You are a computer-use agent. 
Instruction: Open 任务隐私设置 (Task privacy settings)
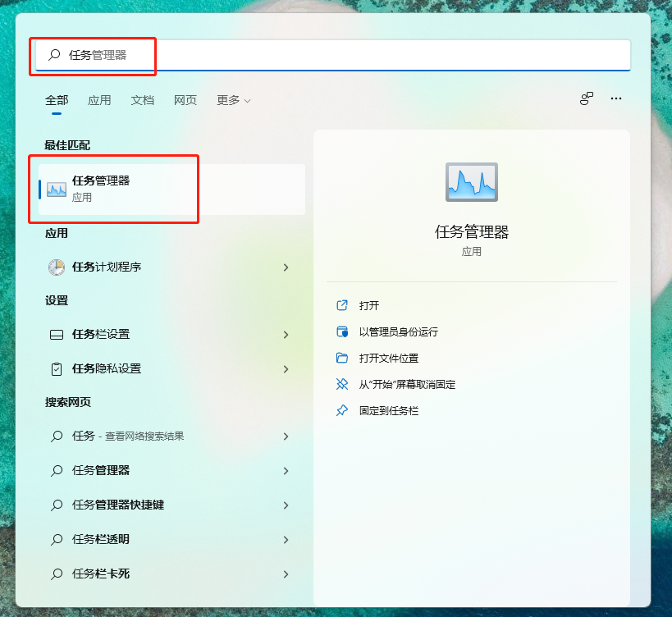[x=107, y=368]
